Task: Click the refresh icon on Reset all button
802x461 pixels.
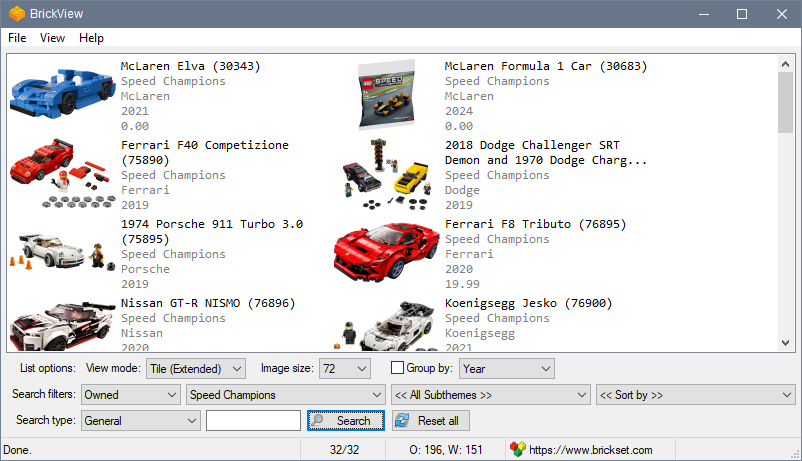Action: 402,421
